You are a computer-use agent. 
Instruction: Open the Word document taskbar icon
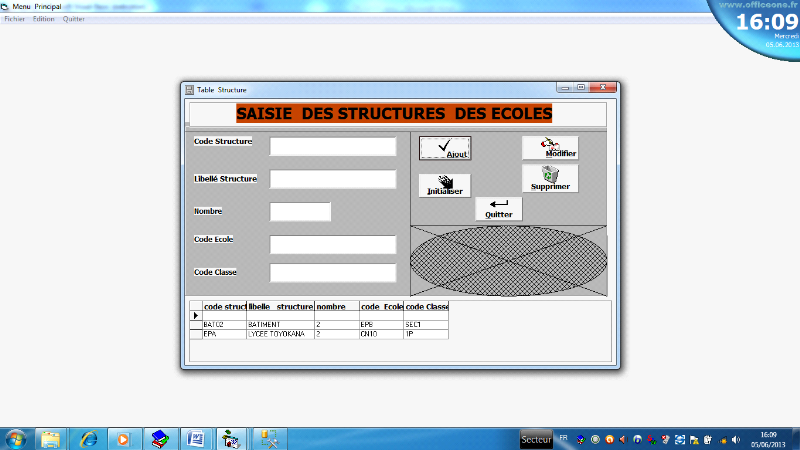tap(196, 438)
